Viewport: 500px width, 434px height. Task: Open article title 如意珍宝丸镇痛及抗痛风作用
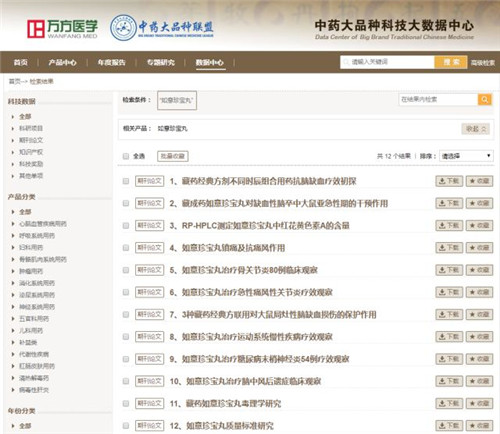[233, 248]
